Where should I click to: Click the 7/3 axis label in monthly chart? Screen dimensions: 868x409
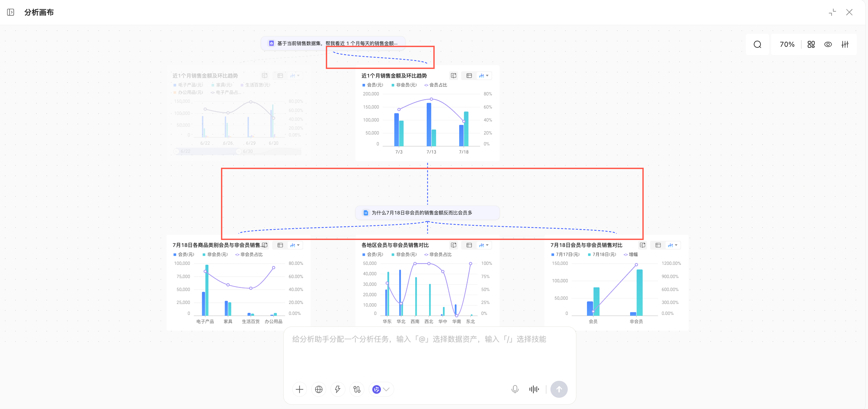click(x=398, y=152)
